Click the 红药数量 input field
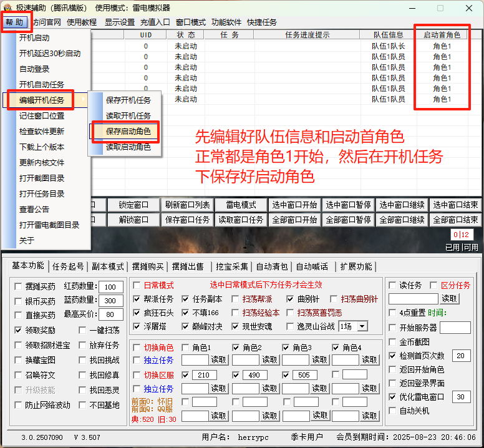Screen dimensions: 484x448 [x=110, y=287]
